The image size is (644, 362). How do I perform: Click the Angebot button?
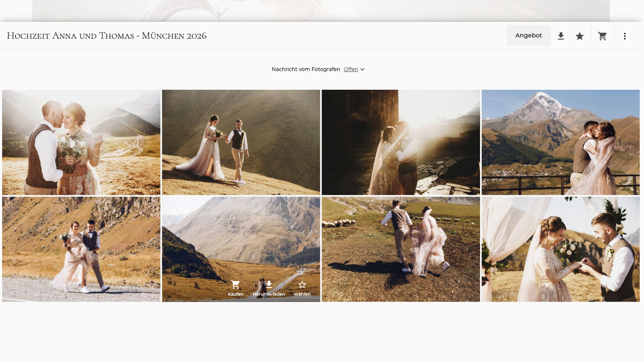point(529,35)
